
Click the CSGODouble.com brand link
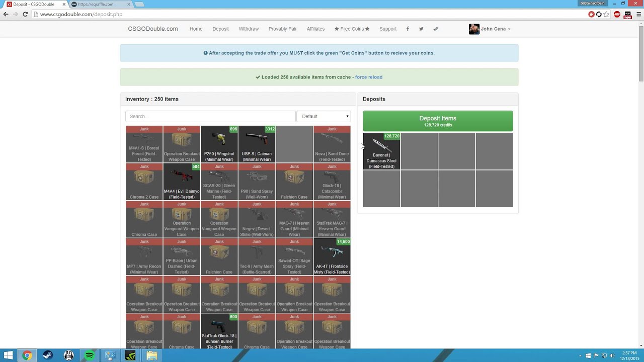tap(152, 29)
